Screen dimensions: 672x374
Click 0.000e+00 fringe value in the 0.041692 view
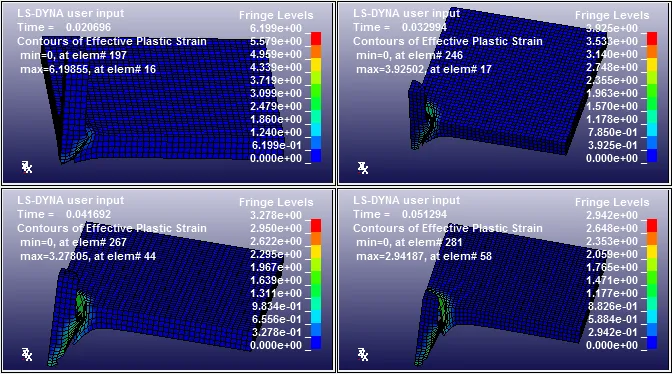click(276, 345)
